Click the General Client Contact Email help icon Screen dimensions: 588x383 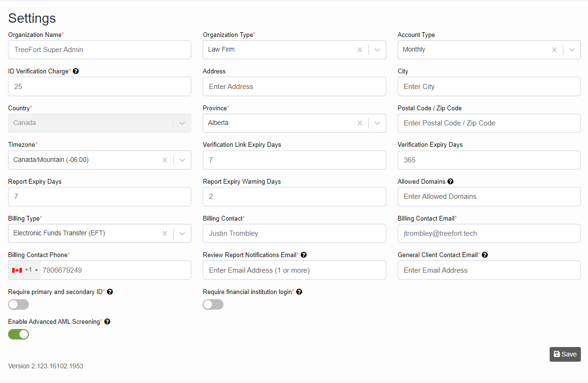click(x=484, y=255)
